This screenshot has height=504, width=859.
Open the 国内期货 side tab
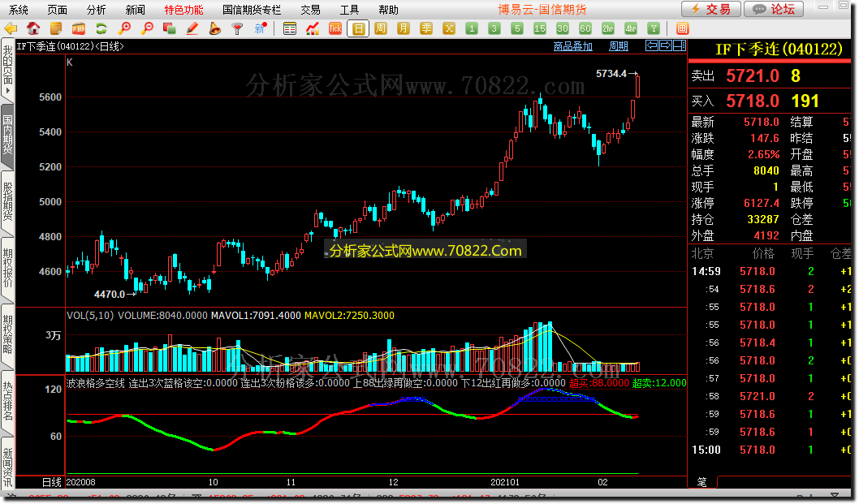[x=7, y=136]
